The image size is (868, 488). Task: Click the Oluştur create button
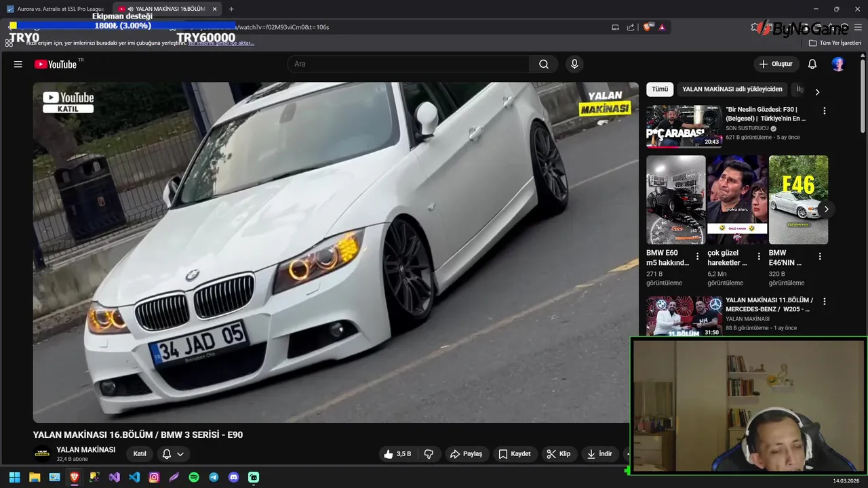tap(776, 64)
